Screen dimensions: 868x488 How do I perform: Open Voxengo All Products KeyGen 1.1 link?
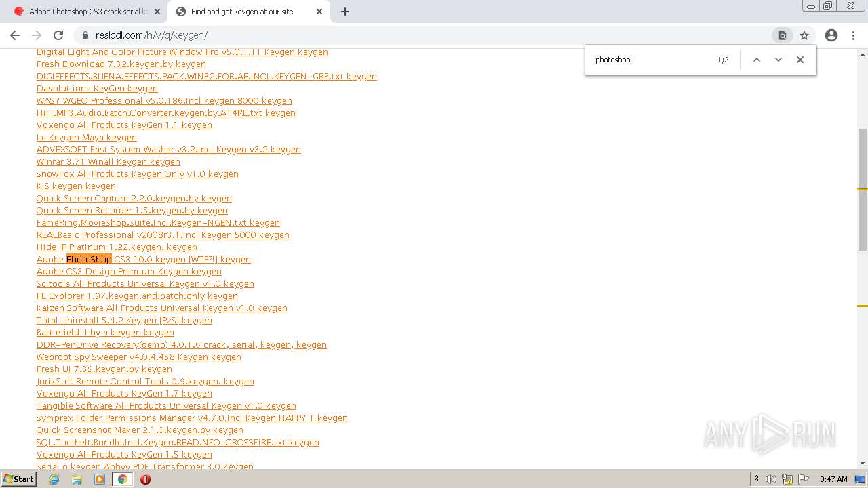coord(124,125)
